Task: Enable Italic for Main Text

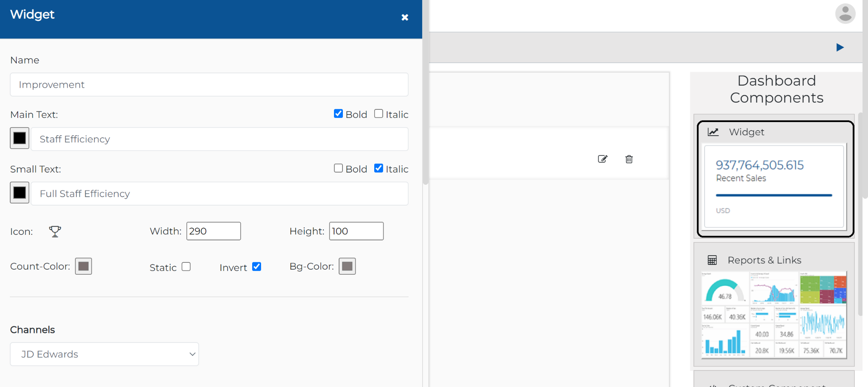Action: point(378,114)
